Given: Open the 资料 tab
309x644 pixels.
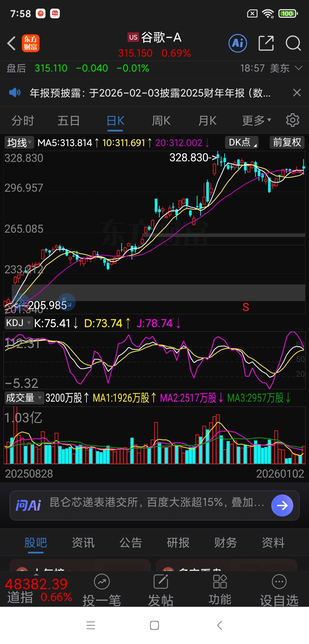Looking at the screenshot, I should pyautogui.click(x=273, y=543).
